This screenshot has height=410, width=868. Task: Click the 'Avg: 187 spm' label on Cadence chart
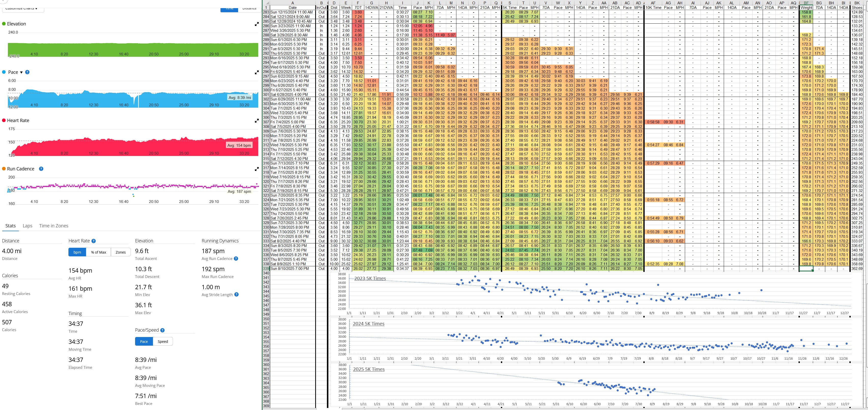click(x=239, y=192)
